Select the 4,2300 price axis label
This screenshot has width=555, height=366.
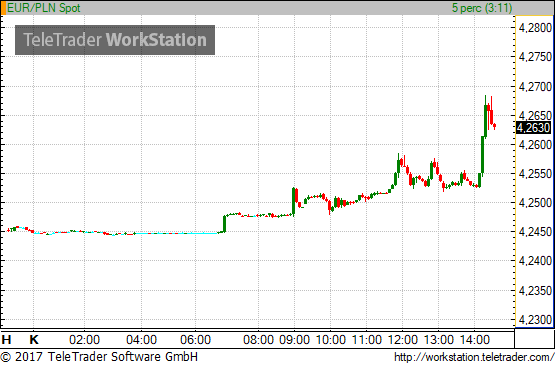click(x=535, y=320)
